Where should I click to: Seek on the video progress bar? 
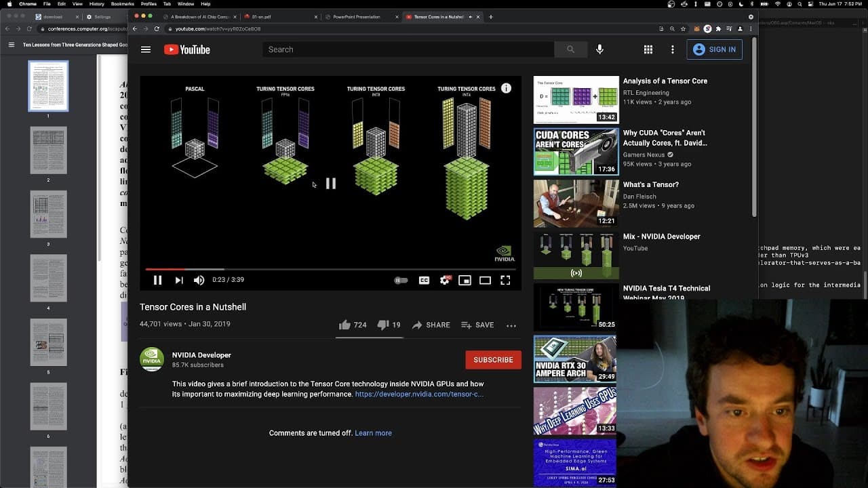tap(331, 269)
